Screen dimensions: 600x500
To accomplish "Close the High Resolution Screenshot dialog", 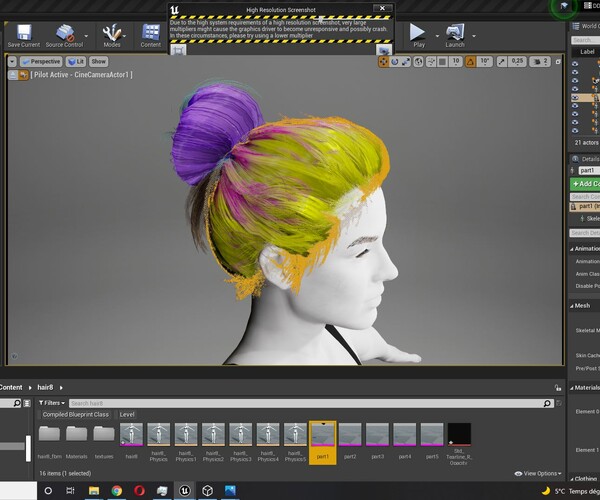I will click(x=382, y=8).
